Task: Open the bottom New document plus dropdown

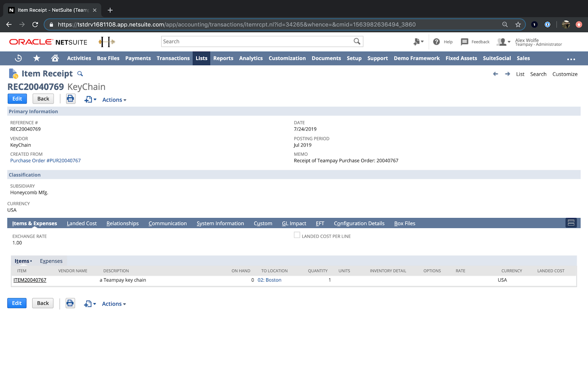Action: tap(90, 304)
